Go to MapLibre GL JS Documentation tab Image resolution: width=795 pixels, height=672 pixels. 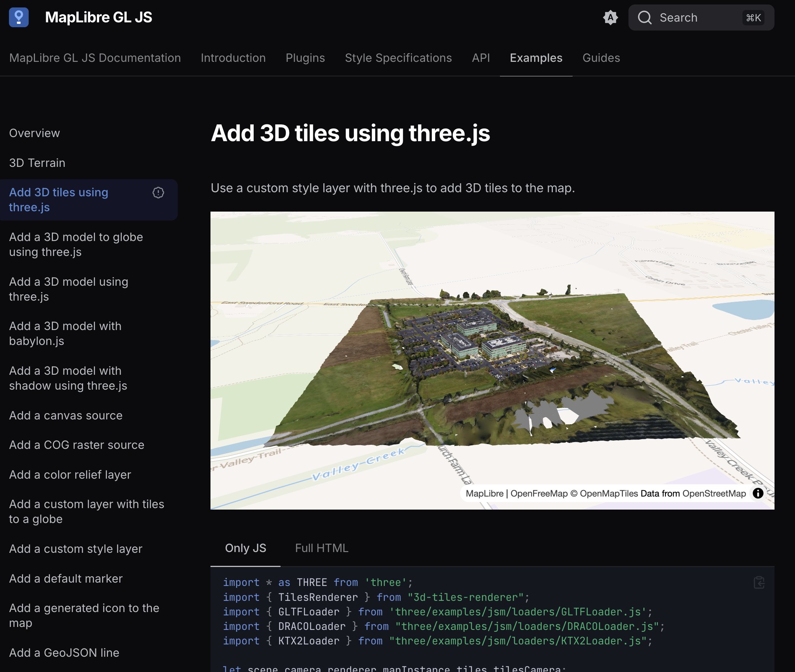click(95, 58)
